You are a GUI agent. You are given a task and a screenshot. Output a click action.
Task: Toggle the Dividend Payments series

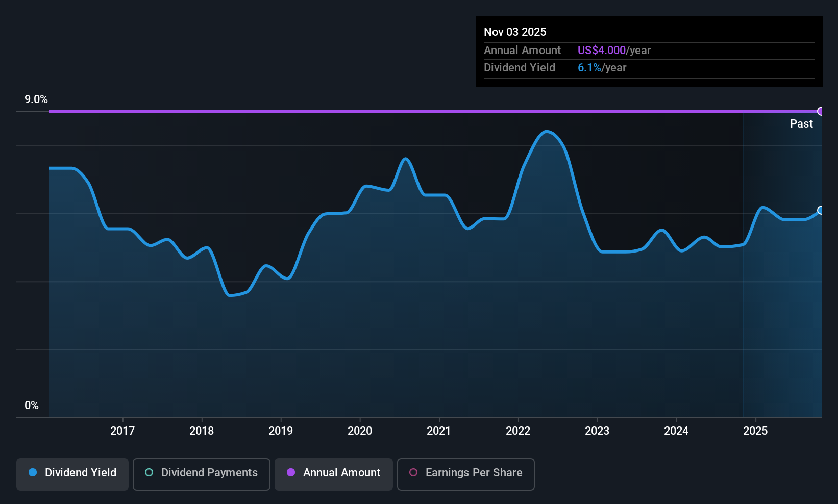click(x=202, y=474)
